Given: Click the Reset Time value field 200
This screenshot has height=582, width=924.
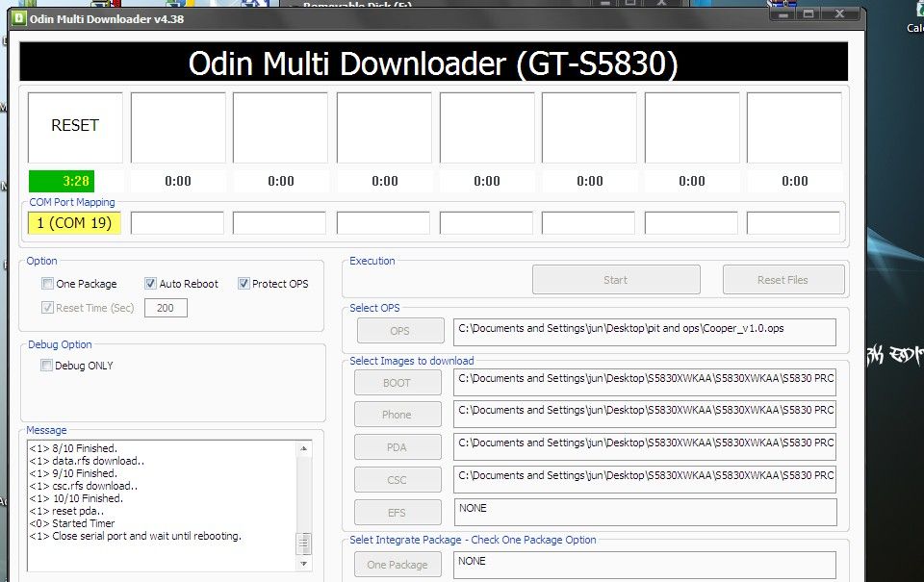Looking at the screenshot, I should (x=166, y=308).
